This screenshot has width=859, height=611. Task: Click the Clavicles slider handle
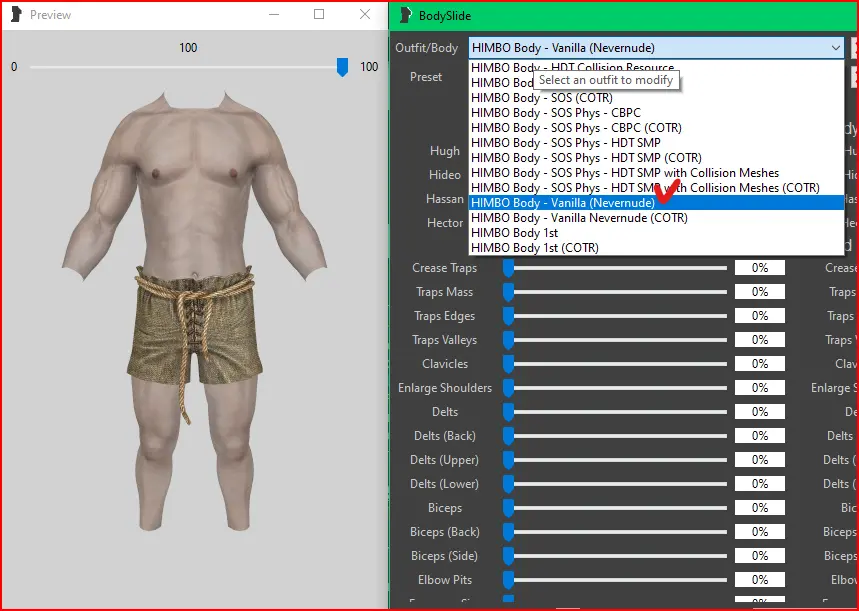(508, 364)
